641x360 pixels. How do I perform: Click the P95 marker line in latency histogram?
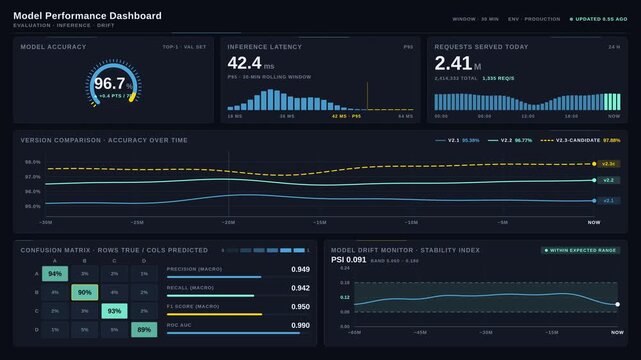(367, 96)
